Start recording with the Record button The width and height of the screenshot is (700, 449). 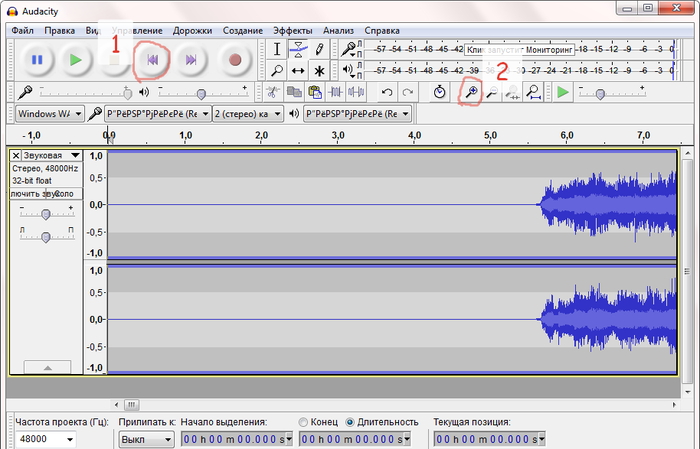pyautogui.click(x=235, y=60)
